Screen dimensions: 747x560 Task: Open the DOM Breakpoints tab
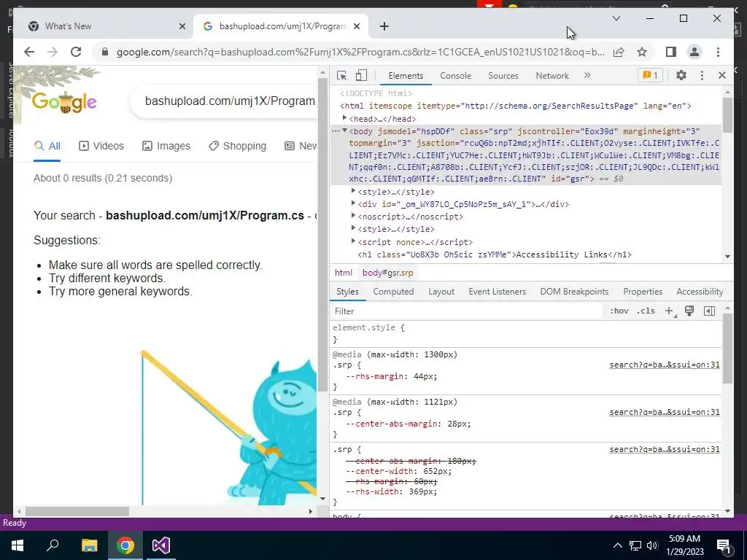574,292
